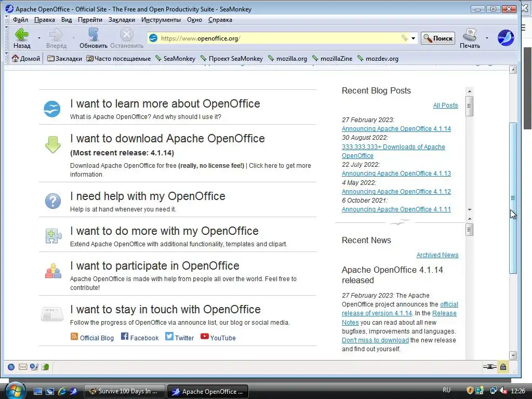The height and width of the screenshot is (399, 532).
Task: Open Composer icon in status bar
Action: (x=34, y=367)
